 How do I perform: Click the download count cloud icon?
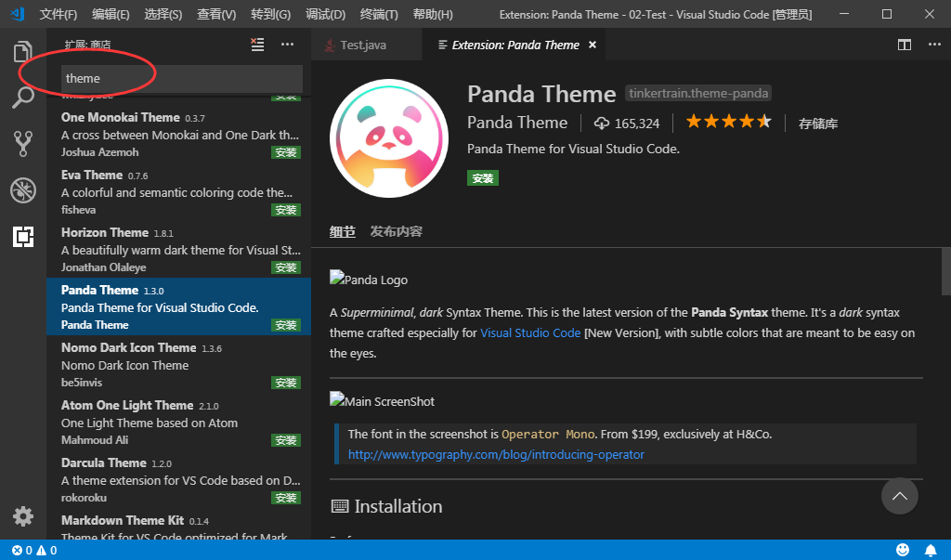coord(601,124)
